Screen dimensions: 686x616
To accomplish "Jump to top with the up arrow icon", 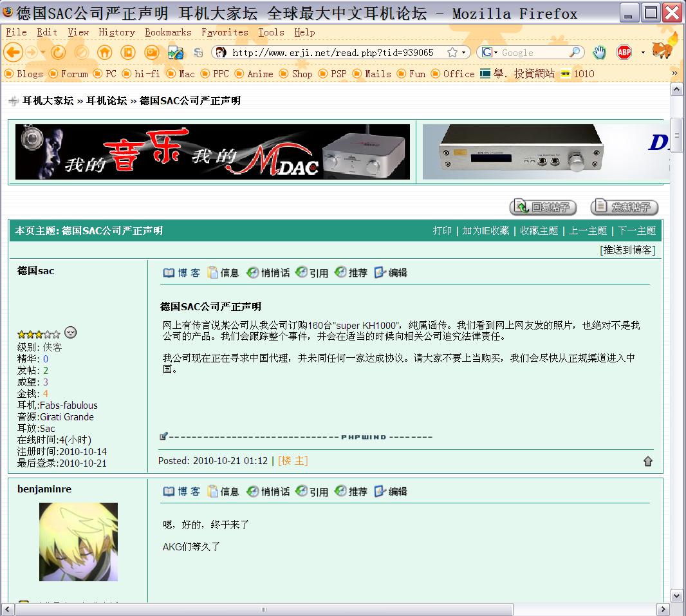I will [648, 461].
